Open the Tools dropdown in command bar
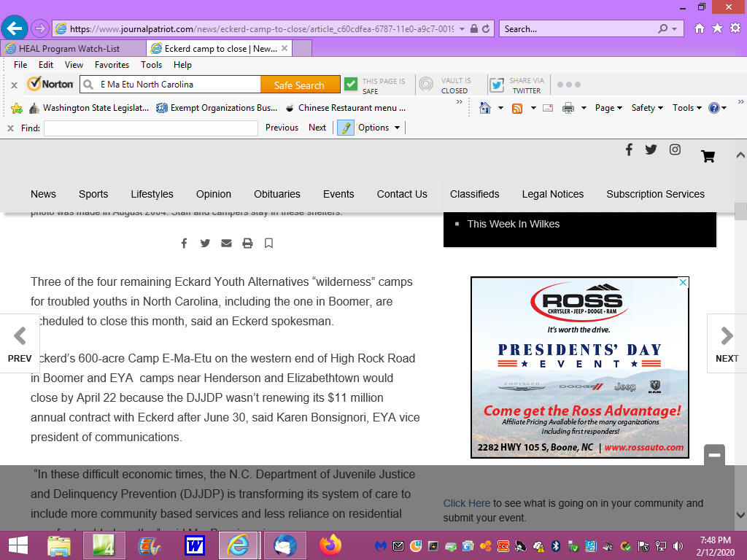The width and height of the screenshot is (747, 560). [x=686, y=108]
